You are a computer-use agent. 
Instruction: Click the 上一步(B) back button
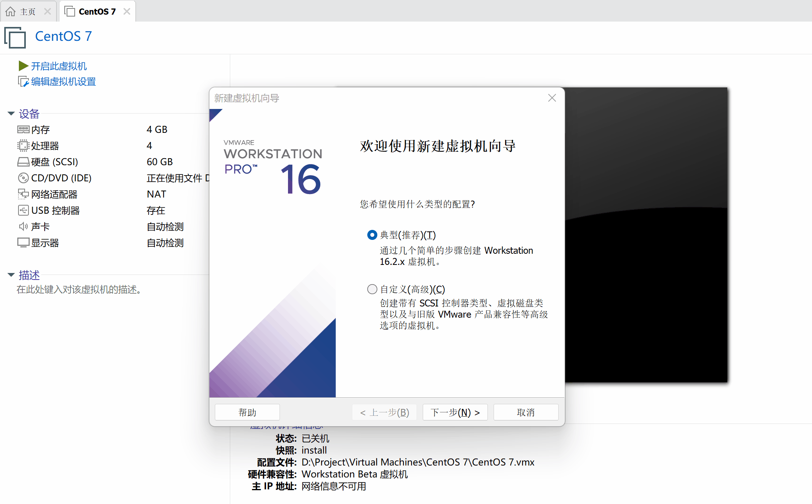(384, 412)
